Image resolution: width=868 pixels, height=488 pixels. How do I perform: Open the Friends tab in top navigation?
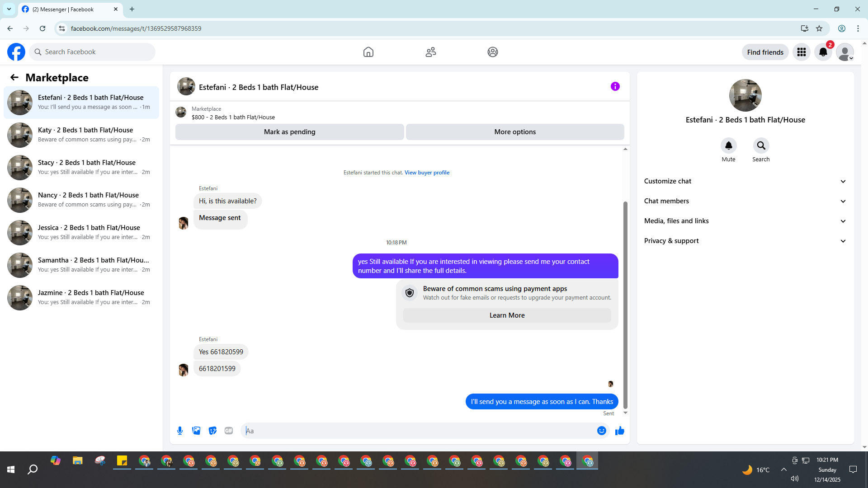click(430, 52)
